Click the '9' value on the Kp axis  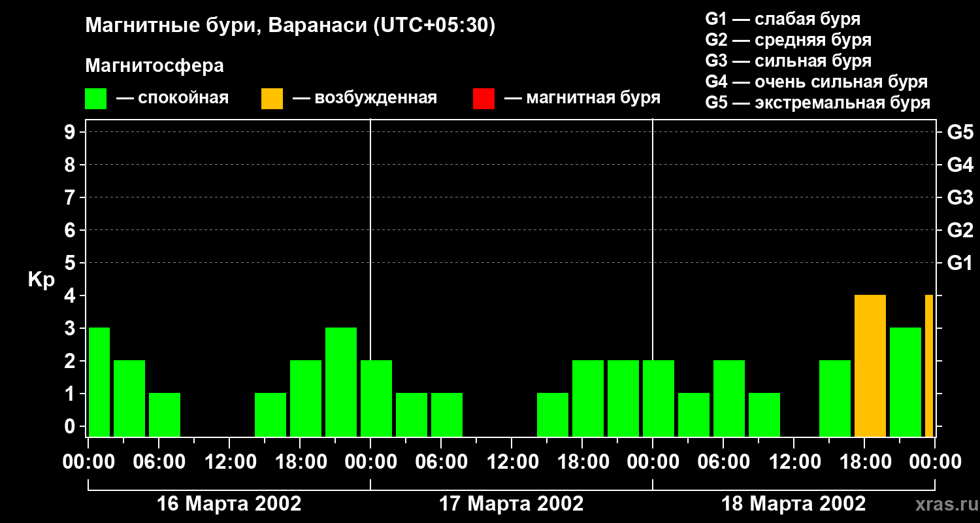pyautogui.click(x=71, y=132)
